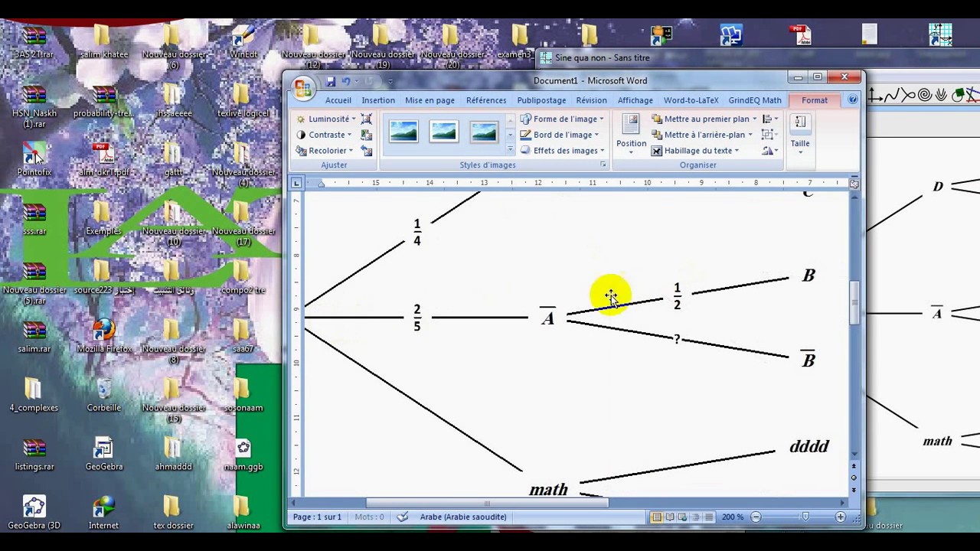This screenshot has width=980, height=551.
Task: Switch to Insertion ribbon tab
Action: click(x=378, y=100)
